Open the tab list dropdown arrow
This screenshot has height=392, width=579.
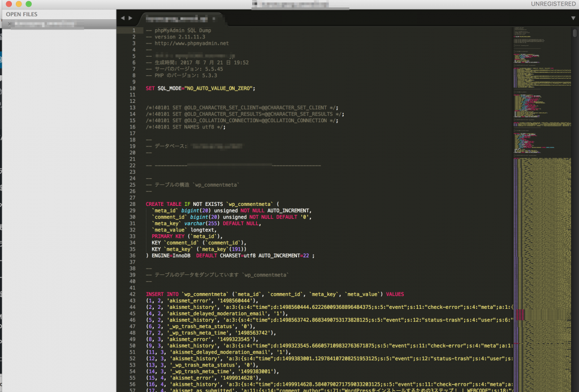[573, 18]
